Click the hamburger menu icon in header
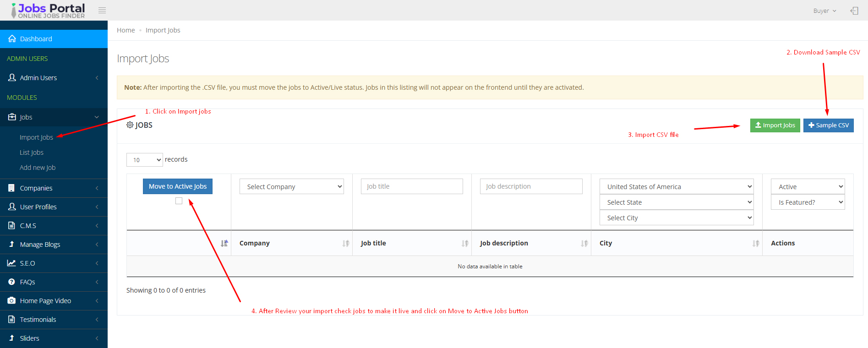Image resolution: width=868 pixels, height=348 pixels. pyautogui.click(x=102, y=11)
